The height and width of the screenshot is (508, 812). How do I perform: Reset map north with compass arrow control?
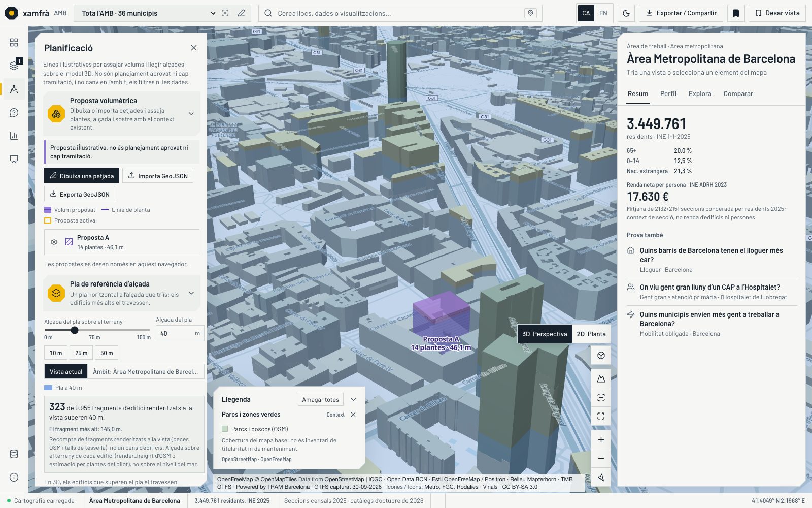point(601,477)
